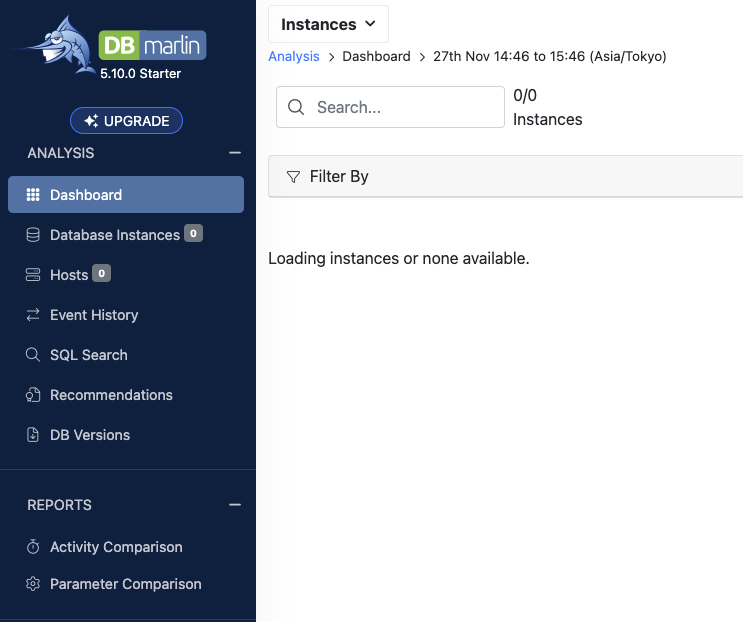Click the Hosts 0 count badge

[101, 273]
